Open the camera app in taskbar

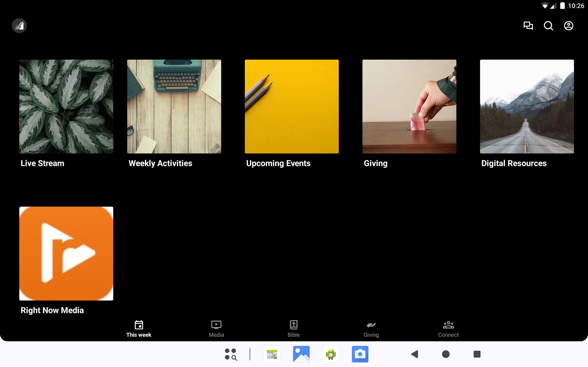(360, 354)
